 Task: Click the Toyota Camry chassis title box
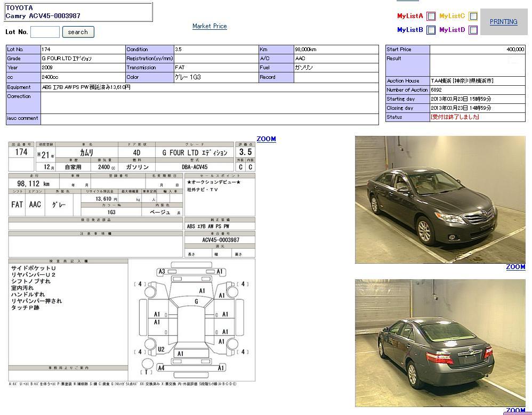click(x=78, y=12)
